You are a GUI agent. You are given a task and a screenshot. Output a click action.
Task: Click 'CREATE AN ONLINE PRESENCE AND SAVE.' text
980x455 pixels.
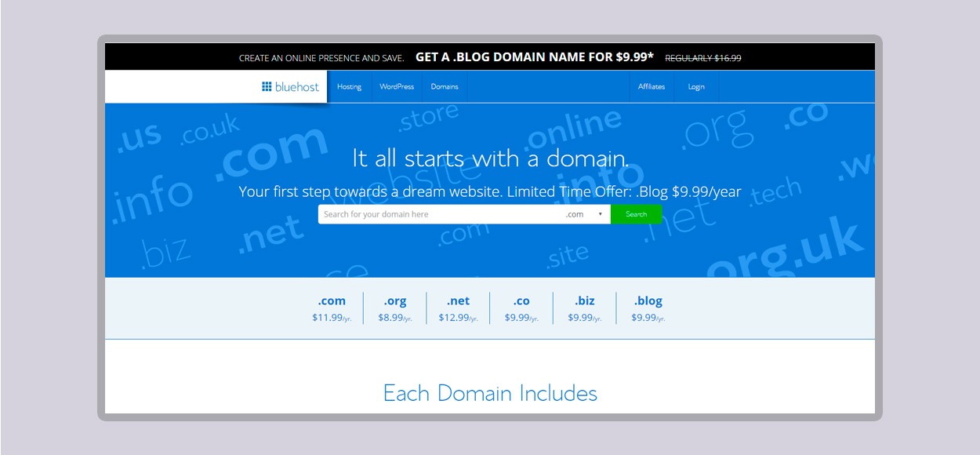pyautogui.click(x=321, y=58)
